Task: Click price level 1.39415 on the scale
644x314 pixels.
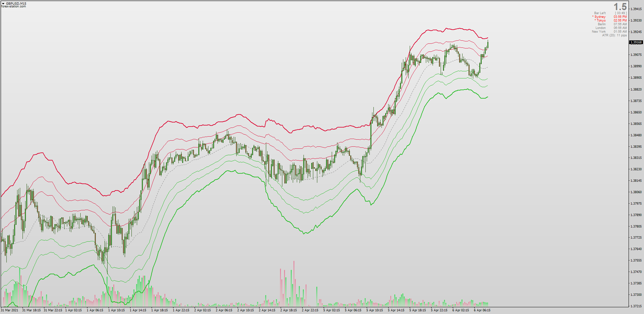Action: [636, 9]
